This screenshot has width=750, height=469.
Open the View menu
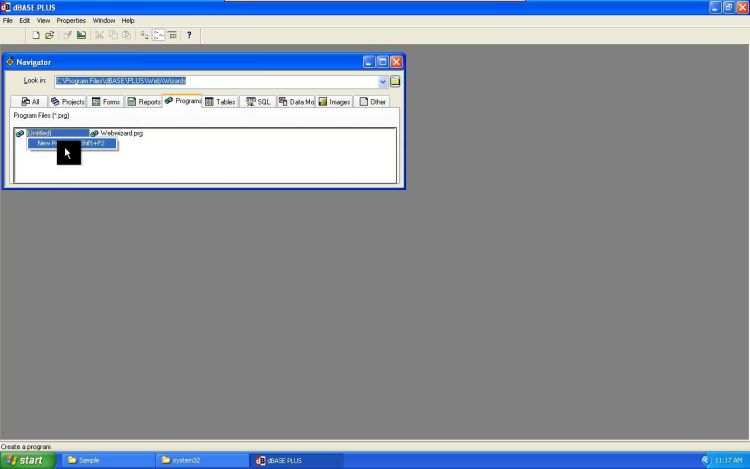tap(43, 21)
